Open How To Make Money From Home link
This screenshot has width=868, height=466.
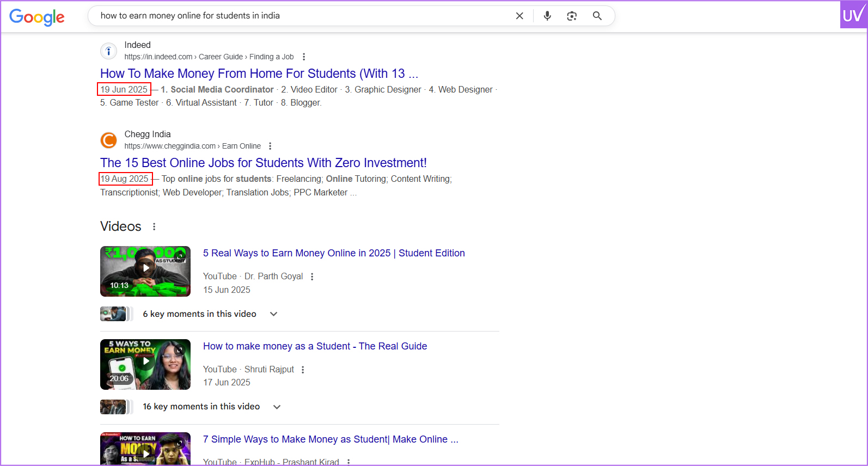[x=259, y=73]
